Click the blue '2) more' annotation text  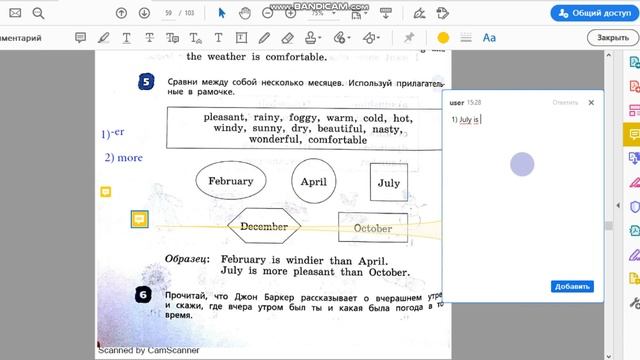[124, 158]
